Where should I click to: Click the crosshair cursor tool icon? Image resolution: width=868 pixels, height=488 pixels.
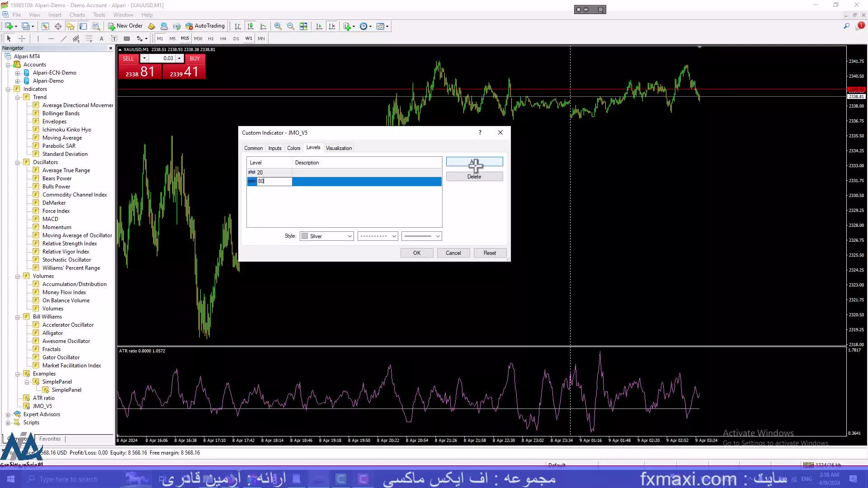(20, 39)
